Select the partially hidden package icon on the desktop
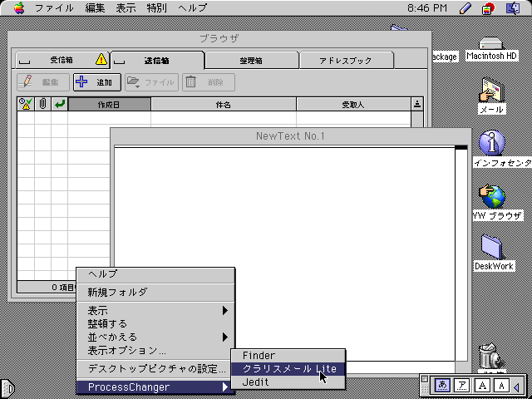532x399 pixels. click(x=400, y=28)
